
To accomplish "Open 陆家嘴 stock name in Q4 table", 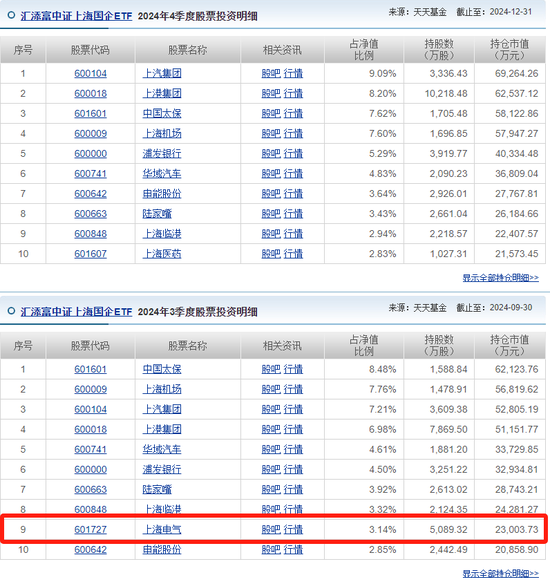I will (157, 214).
